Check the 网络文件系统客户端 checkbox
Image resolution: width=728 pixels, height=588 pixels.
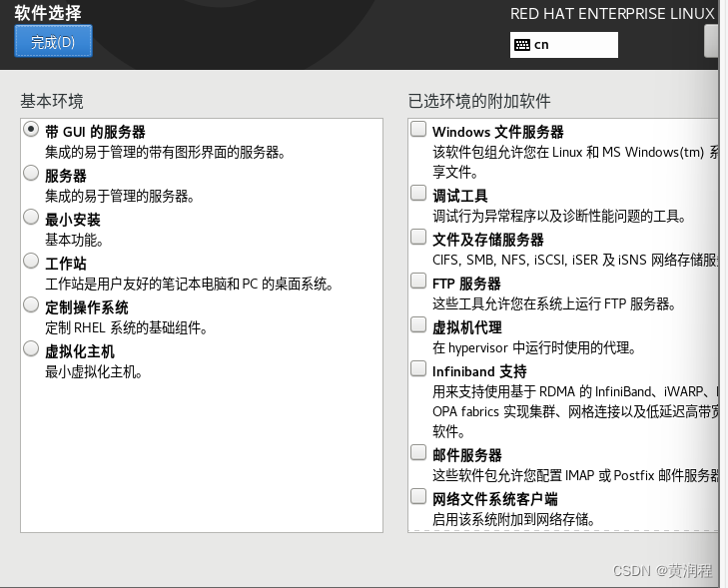[x=418, y=496]
